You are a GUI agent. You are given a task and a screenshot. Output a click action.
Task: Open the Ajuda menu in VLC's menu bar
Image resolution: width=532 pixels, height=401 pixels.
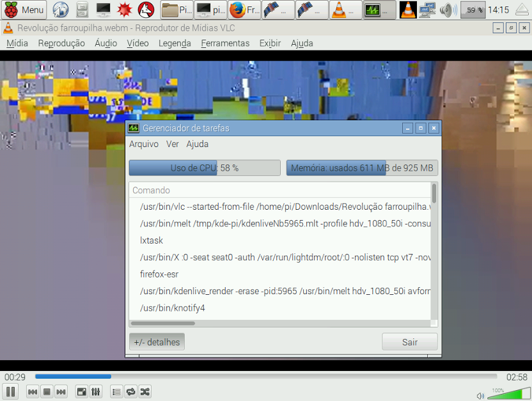[x=302, y=43]
